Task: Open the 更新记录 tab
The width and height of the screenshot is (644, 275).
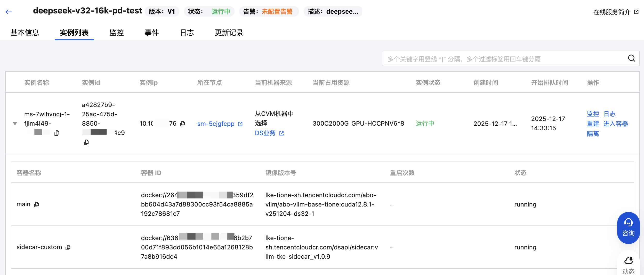Action: click(x=229, y=33)
